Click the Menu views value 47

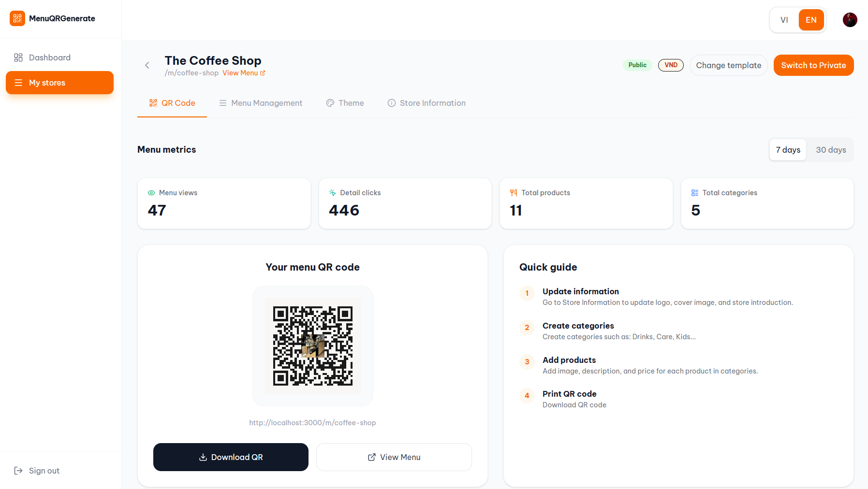157,210
